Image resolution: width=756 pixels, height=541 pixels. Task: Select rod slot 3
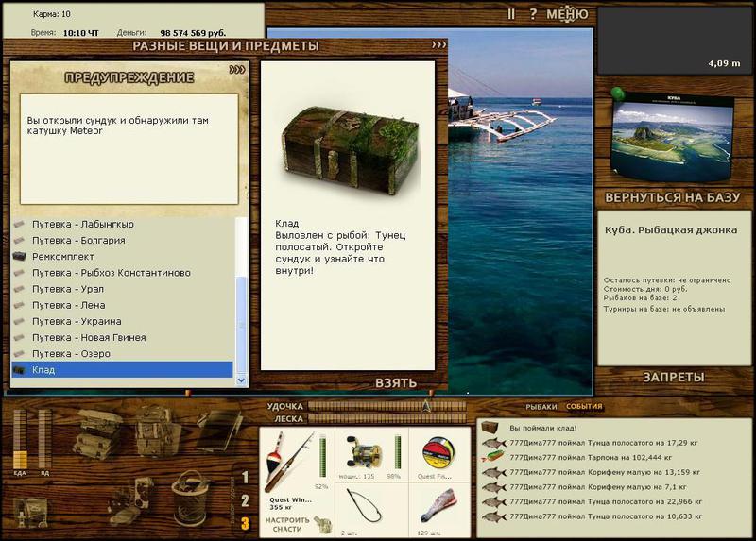(245, 523)
